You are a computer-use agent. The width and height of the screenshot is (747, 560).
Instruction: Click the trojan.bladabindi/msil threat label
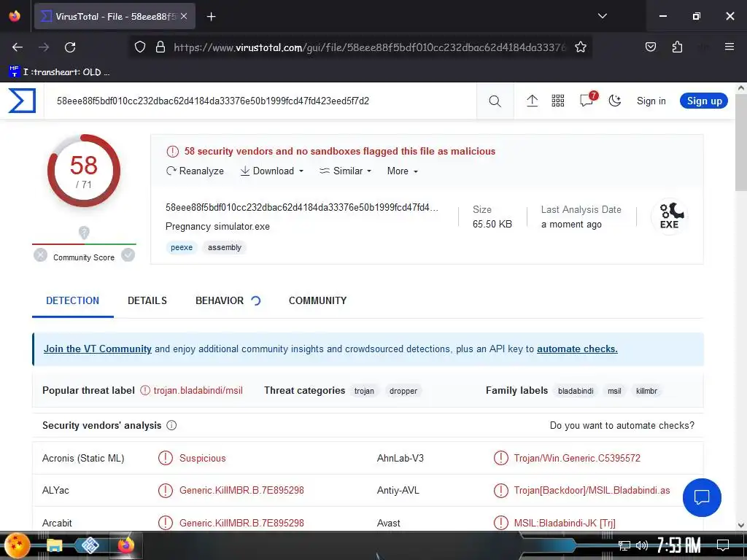[x=198, y=391]
